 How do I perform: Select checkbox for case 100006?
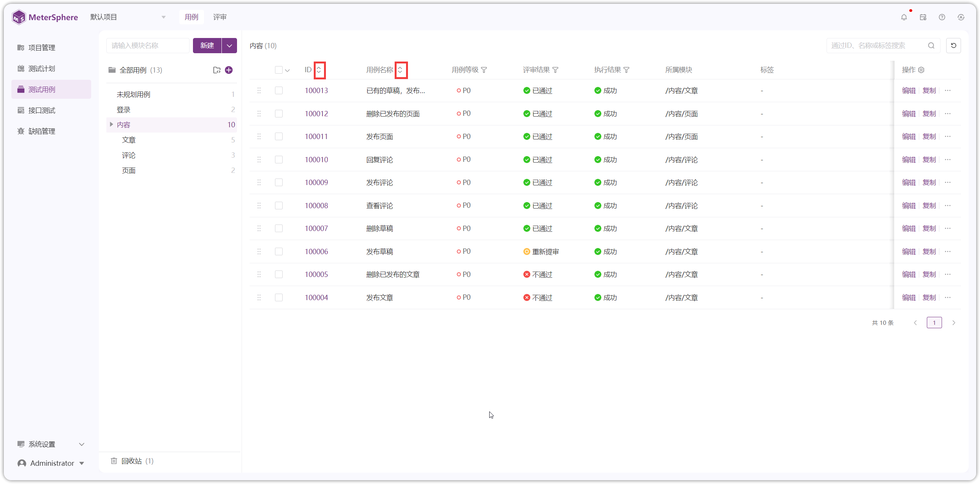(x=279, y=251)
